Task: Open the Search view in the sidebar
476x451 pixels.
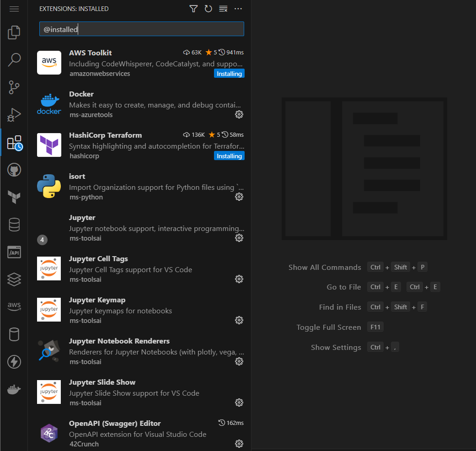Action: (14, 59)
